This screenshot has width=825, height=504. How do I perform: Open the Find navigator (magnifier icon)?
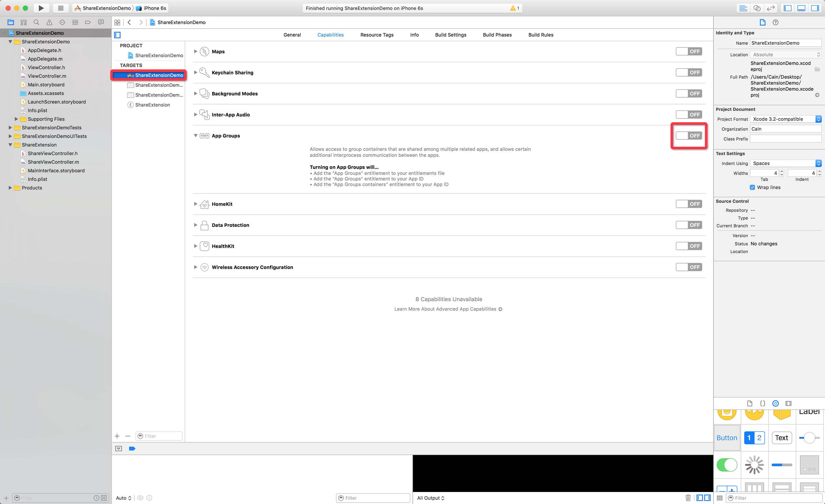pos(36,22)
